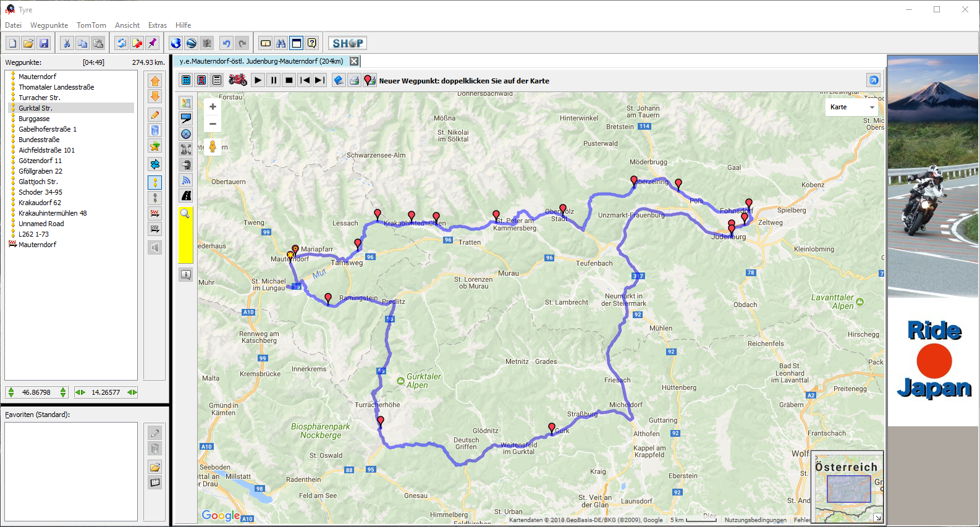Screen dimensions: 980x527
Task: Click the blue target center-map icon
Action: click(x=186, y=134)
